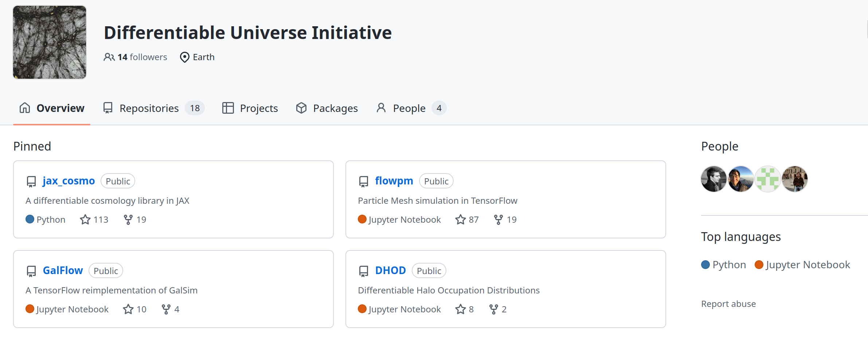Select the Overview tab
868x347 pixels.
(x=52, y=108)
